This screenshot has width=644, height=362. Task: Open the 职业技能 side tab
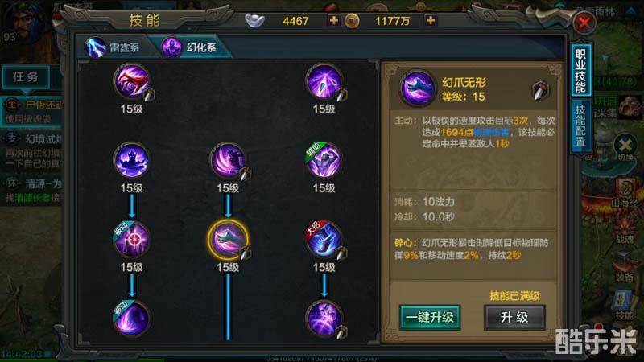(580, 70)
